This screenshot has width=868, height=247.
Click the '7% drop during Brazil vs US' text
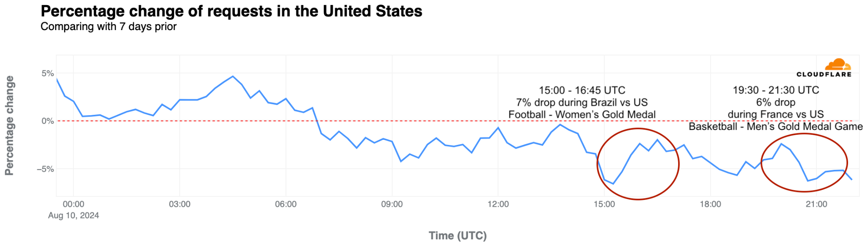(x=582, y=103)
